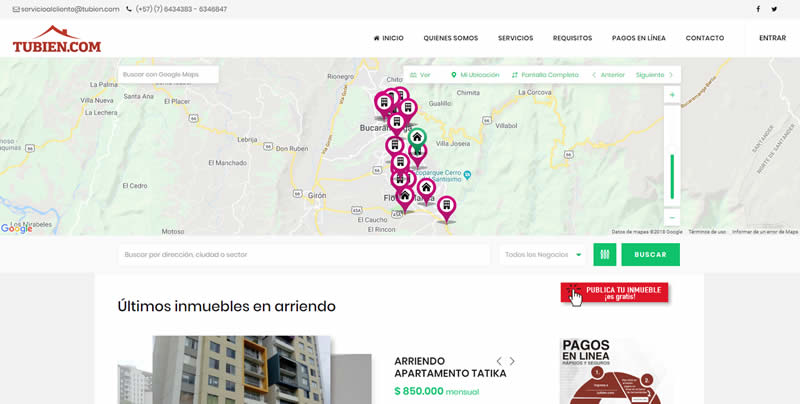Screen dimensions: 800x404
Task: Open the Twitter icon in top bar
Action: pos(774,9)
